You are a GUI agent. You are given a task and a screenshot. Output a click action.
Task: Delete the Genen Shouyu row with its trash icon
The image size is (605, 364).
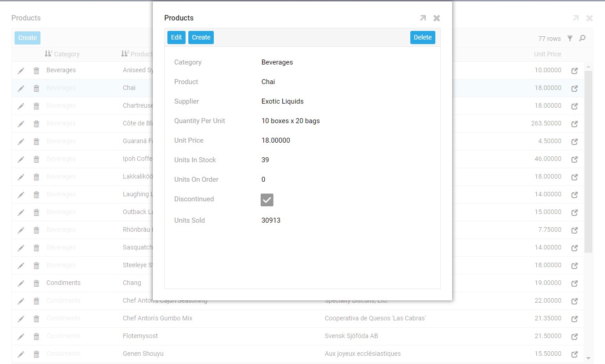36,354
